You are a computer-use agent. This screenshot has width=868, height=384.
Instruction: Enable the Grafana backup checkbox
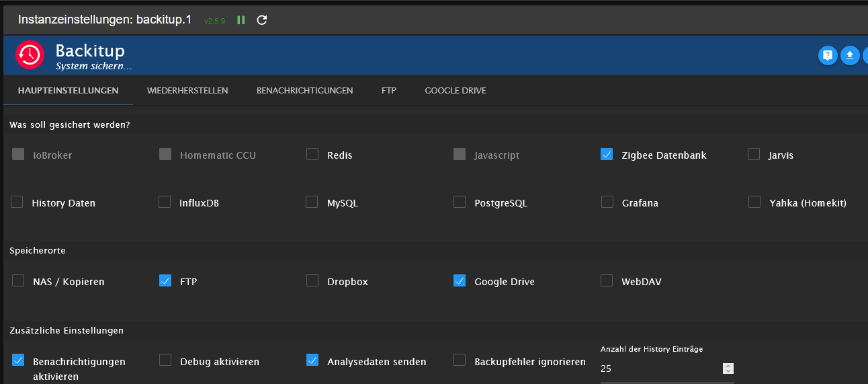[x=607, y=202]
